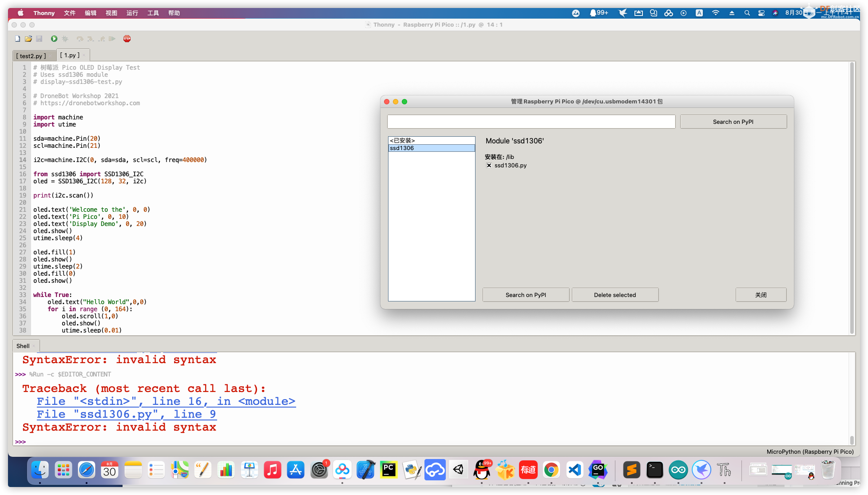Open PyCharm from the Dock
Viewport: 868px width, 495px height.
[x=388, y=470]
